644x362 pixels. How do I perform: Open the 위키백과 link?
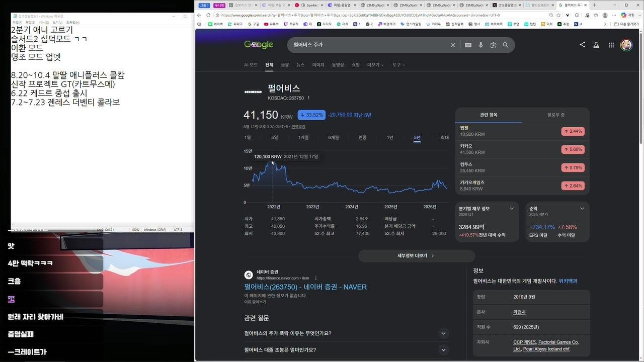568,281
